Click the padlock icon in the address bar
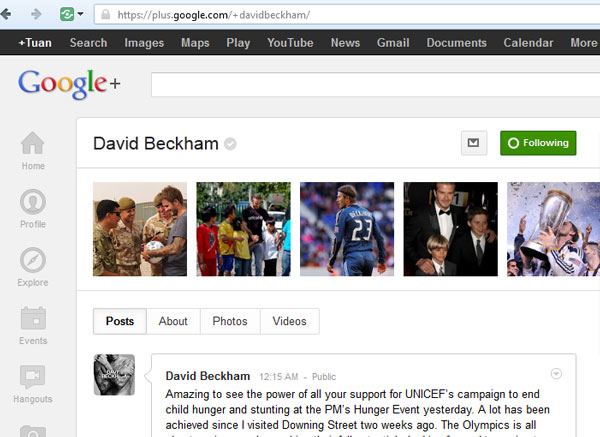Screen dimensions: 600x437 106,15
